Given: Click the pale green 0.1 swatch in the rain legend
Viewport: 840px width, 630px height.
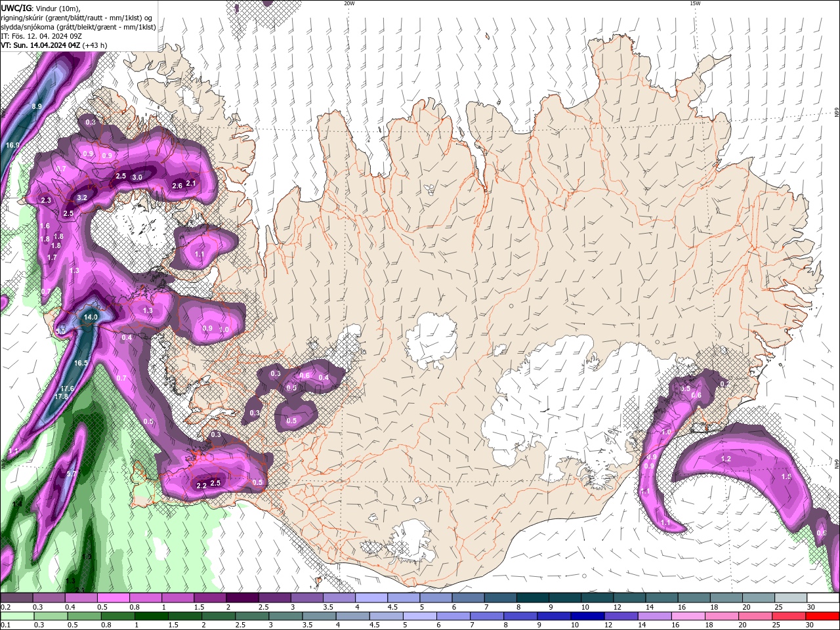Looking at the screenshot, I should click(x=17, y=616).
